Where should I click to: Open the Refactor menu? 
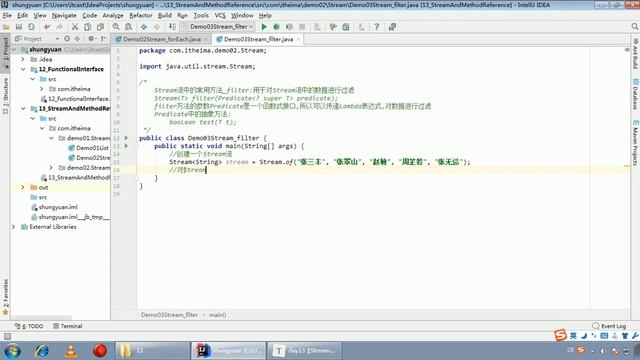[141, 16]
